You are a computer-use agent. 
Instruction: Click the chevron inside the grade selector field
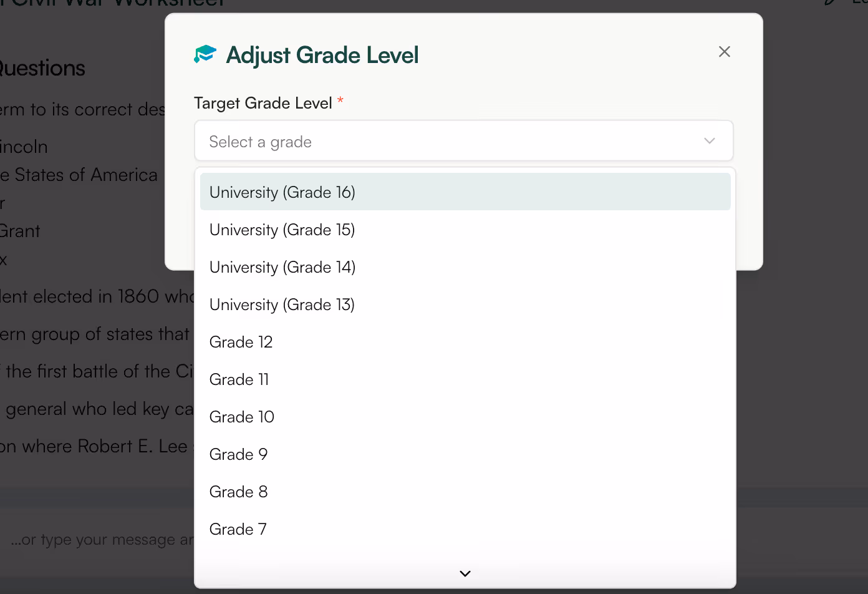(x=709, y=141)
